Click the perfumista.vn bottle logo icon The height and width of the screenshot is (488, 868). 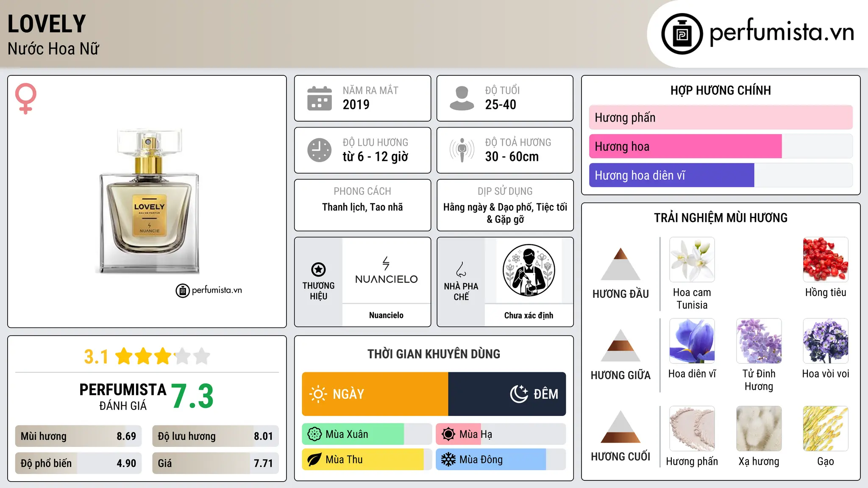pos(682,34)
